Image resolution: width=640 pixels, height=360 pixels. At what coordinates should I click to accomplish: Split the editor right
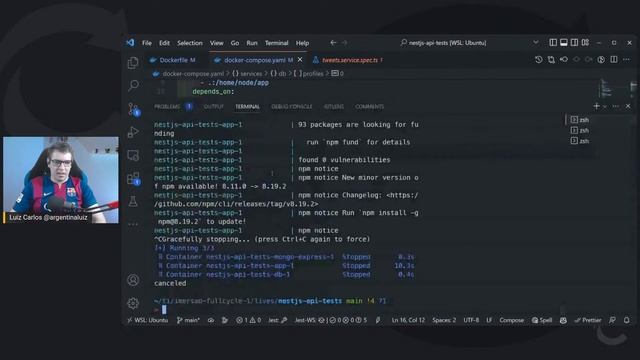(x=614, y=60)
